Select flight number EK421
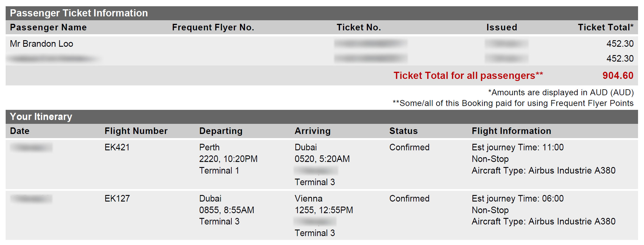Viewport: 644px width, 245px height. coord(117,147)
